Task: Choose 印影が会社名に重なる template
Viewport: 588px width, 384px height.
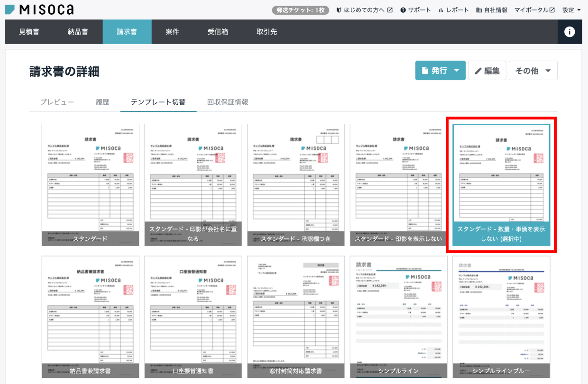Action: click(x=193, y=185)
